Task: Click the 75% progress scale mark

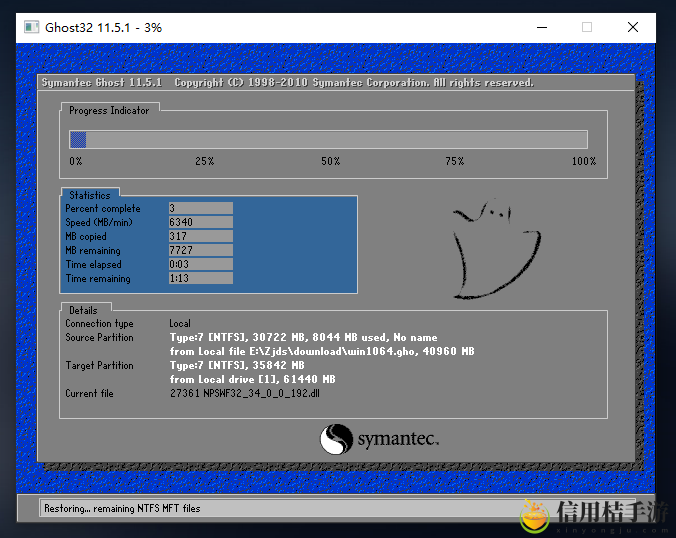Action: click(454, 161)
